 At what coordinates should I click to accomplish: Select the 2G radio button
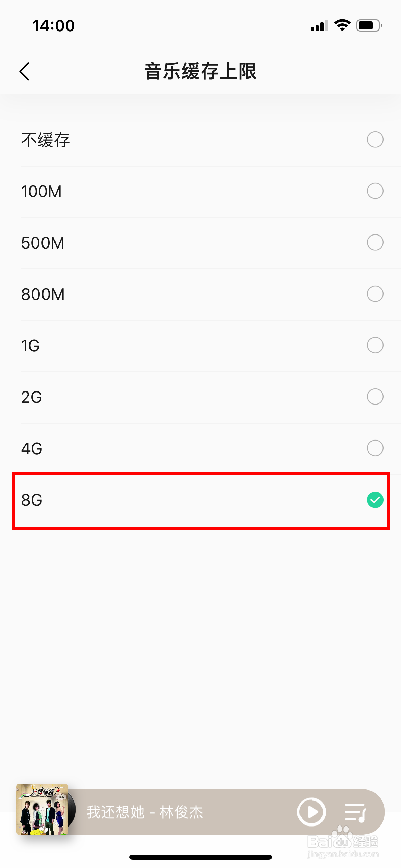[x=375, y=397]
